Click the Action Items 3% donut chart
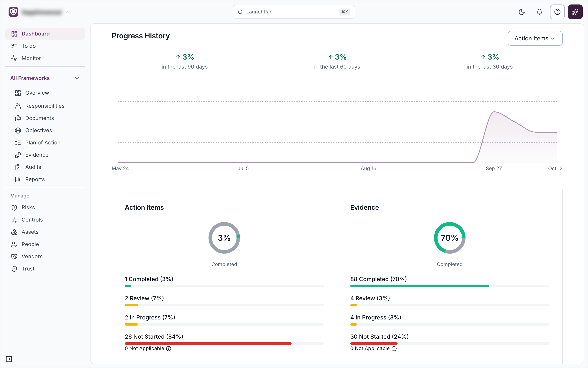Viewport: 588px width, 368px height. [224, 237]
